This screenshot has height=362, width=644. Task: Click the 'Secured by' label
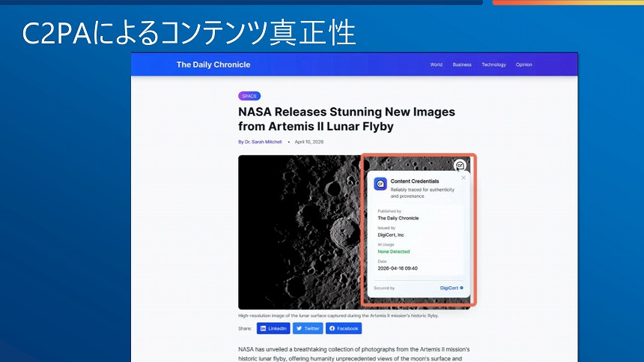(x=384, y=288)
